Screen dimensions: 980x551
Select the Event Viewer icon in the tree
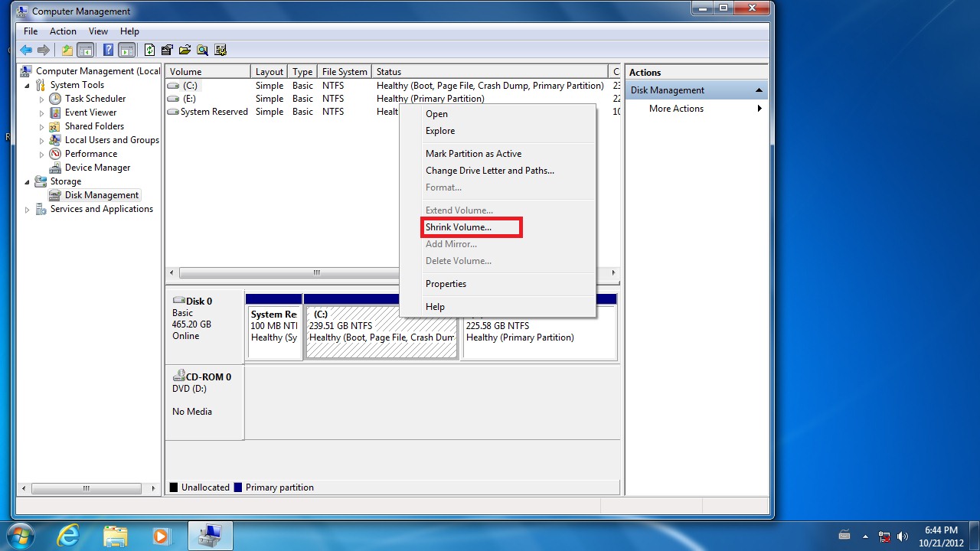coord(55,112)
